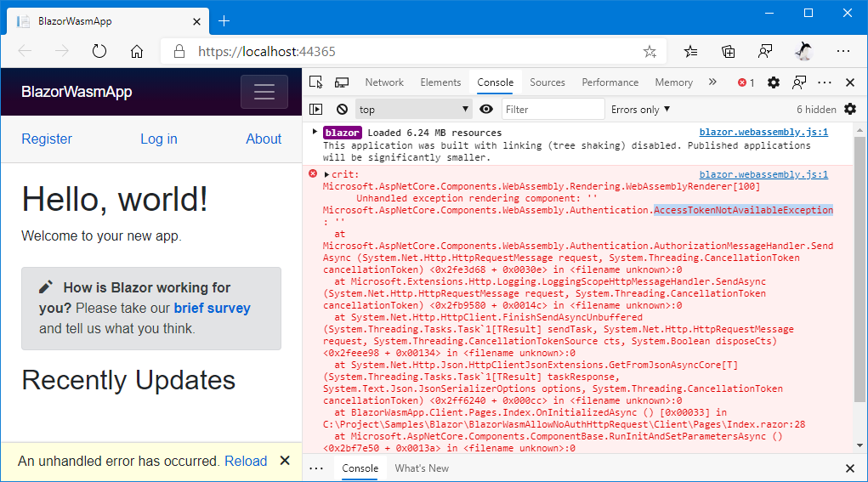
Task: Open the Sources tab
Action: (547, 82)
